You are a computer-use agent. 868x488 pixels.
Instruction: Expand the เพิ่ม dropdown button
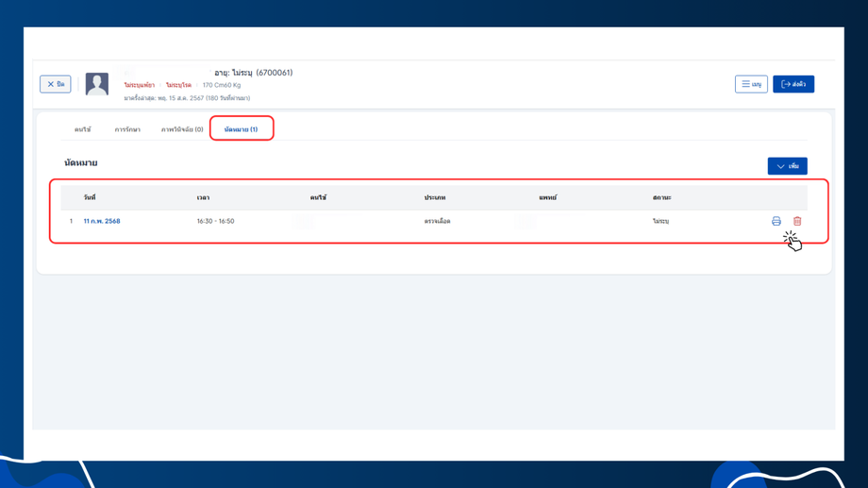(787, 166)
